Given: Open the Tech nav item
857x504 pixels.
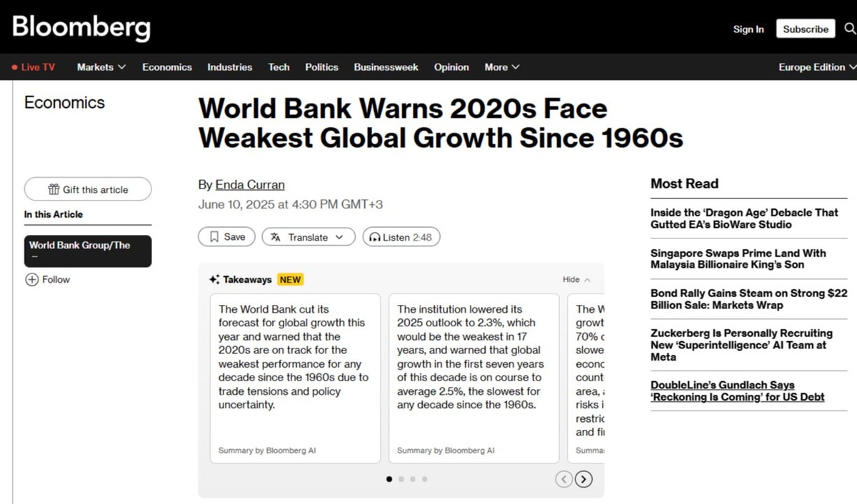Looking at the screenshot, I should coord(279,67).
